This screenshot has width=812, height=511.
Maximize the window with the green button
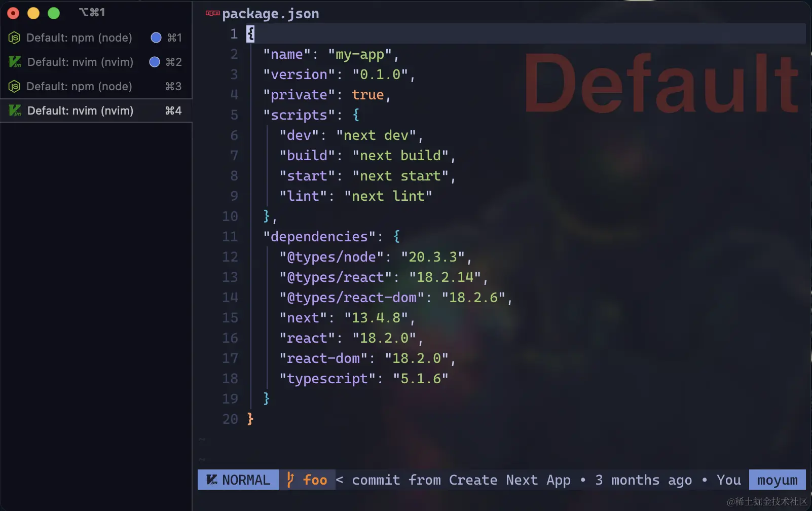click(54, 13)
